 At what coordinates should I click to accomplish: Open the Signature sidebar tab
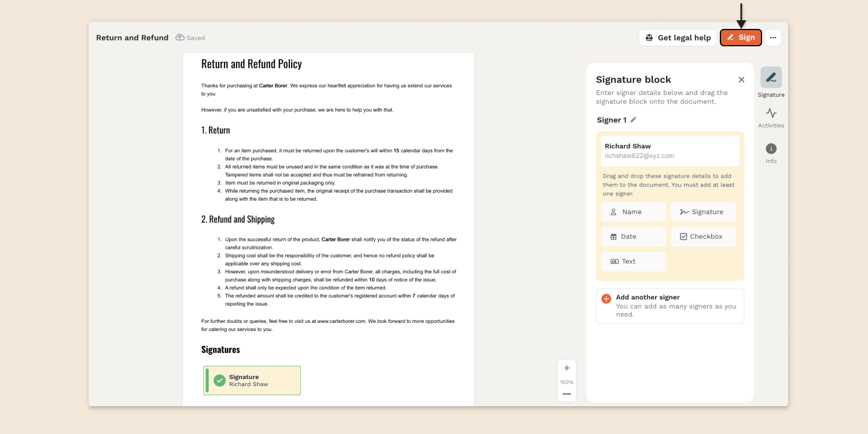[x=771, y=78]
